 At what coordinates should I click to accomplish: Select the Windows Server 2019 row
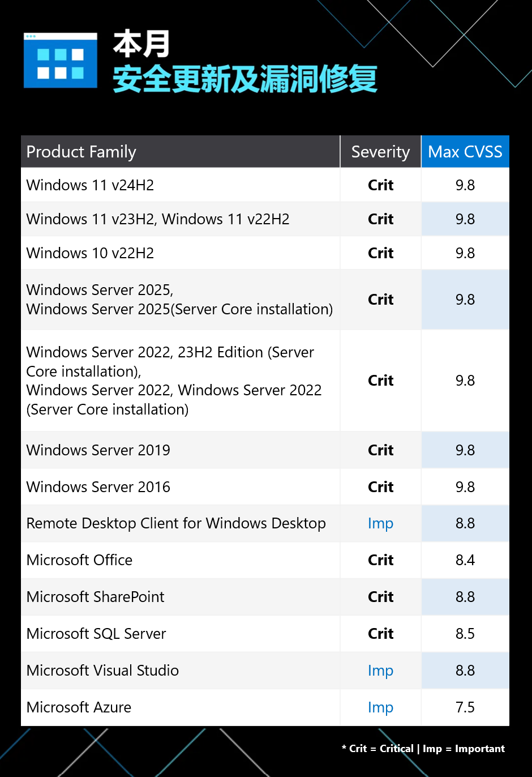(x=98, y=450)
